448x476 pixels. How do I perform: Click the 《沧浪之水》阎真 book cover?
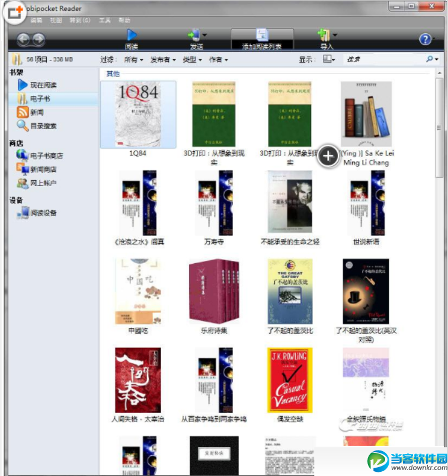tap(138, 203)
